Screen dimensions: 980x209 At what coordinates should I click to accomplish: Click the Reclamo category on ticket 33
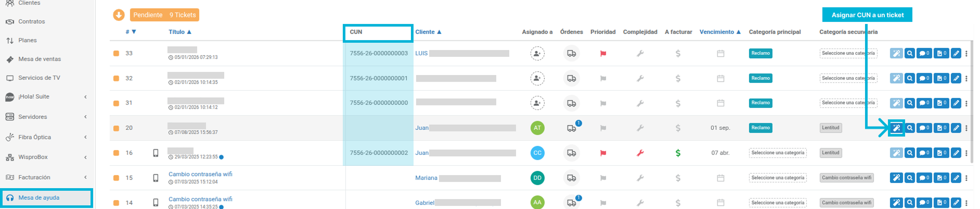pyautogui.click(x=760, y=53)
